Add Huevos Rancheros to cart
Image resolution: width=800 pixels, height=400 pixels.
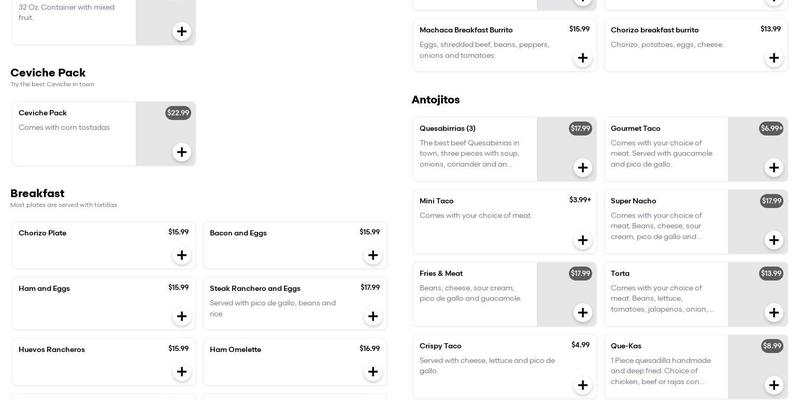[182, 372]
